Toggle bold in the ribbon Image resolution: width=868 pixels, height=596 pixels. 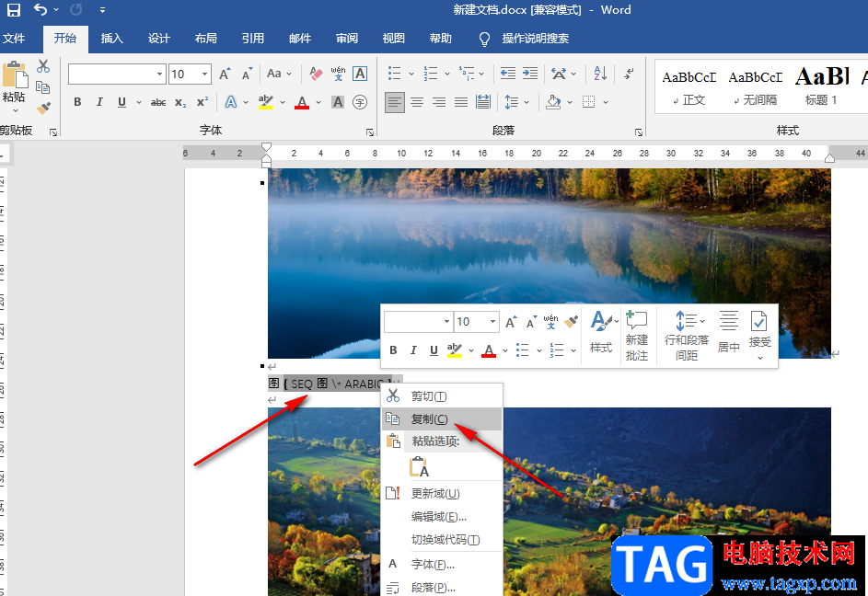(77, 102)
